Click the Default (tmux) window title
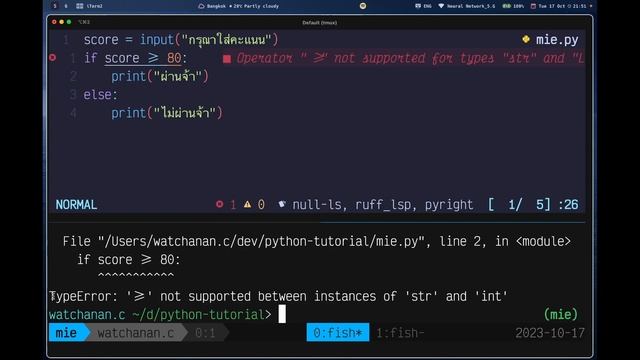 click(320, 23)
